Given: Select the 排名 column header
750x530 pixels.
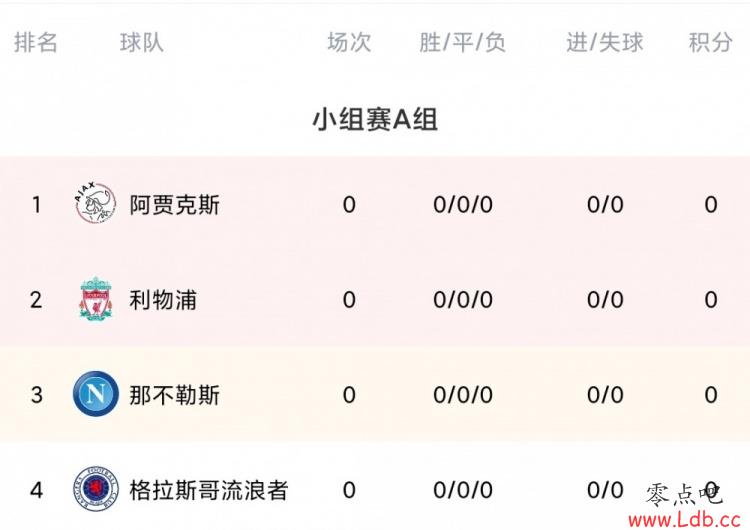Looking at the screenshot, I should click(x=36, y=43).
